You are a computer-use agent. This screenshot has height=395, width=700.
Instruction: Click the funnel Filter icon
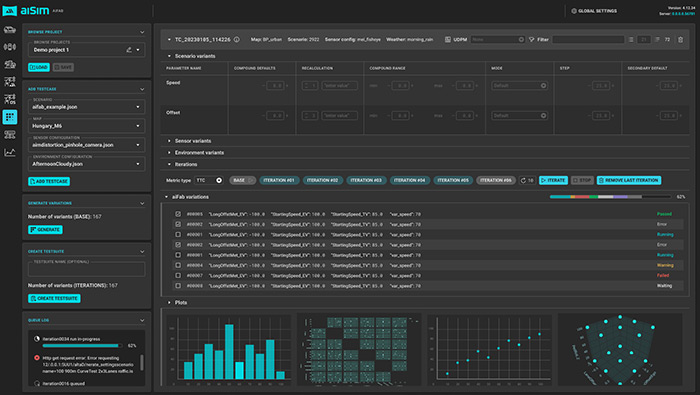pos(532,40)
